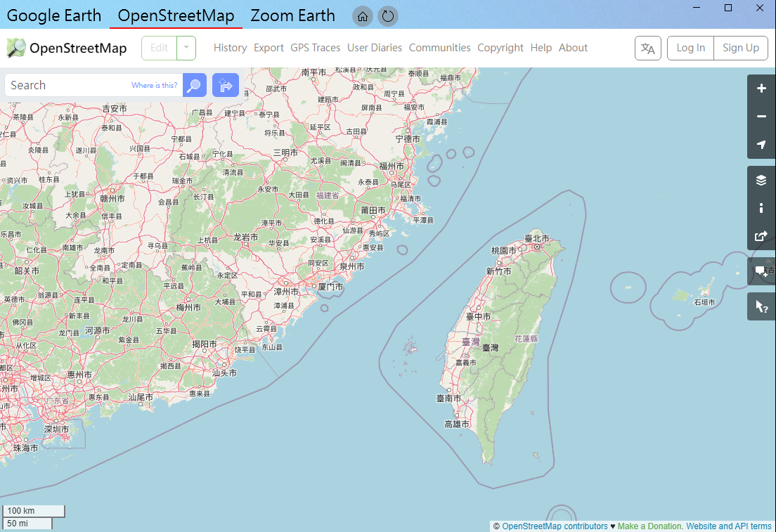Click the 汕头市 label on map
Viewport: 776px width, 532px height.
[x=224, y=372]
